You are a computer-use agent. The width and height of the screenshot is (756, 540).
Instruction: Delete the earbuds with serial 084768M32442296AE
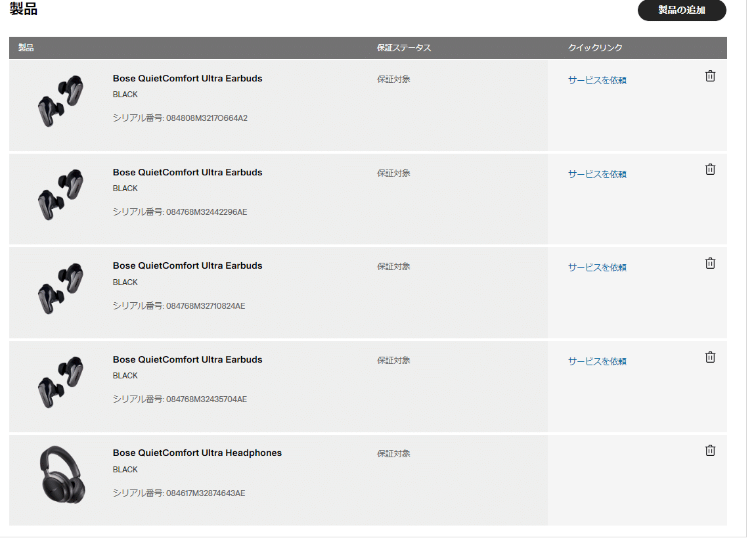click(x=710, y=169)
